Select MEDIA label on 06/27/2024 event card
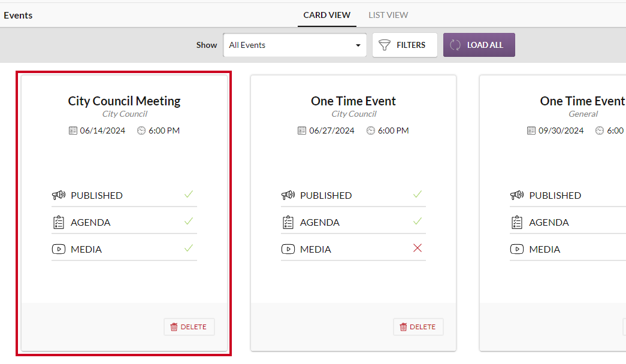Viewport: 626px width, 364px height. coord(315,250)
